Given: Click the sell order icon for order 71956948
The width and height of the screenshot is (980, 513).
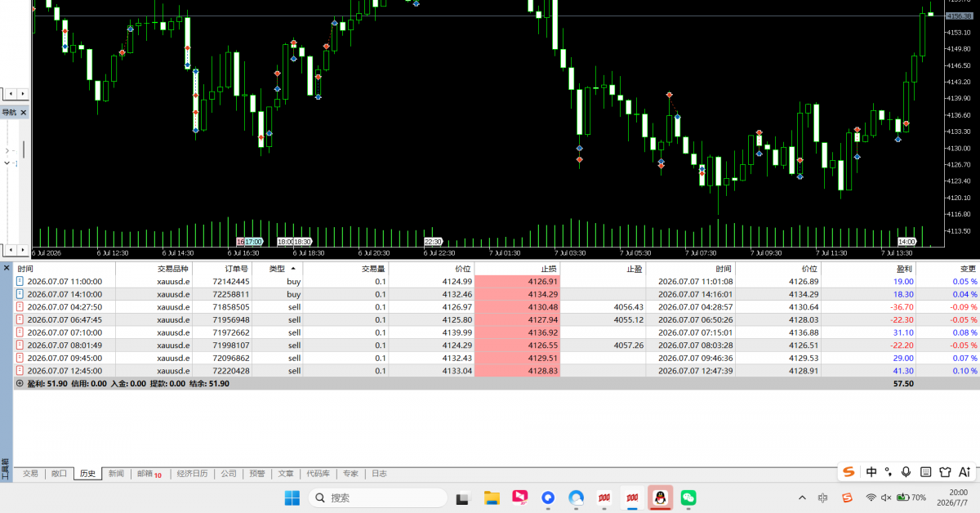Looking at the screenshot, I should [x=20, y=319].
